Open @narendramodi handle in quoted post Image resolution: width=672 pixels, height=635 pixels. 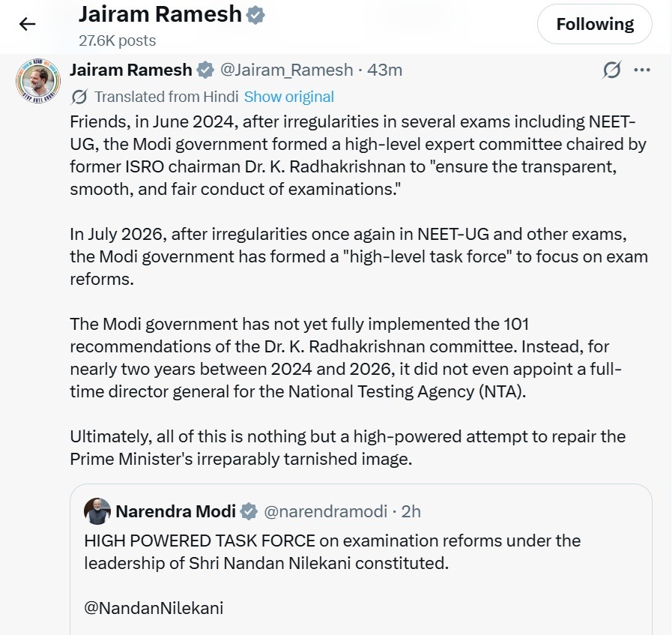(326, 511)
